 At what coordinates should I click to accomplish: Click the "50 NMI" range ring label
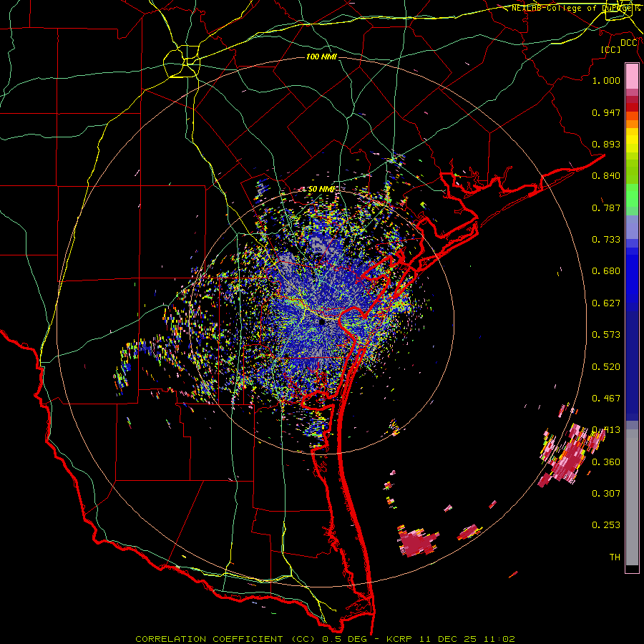(321, 189)
